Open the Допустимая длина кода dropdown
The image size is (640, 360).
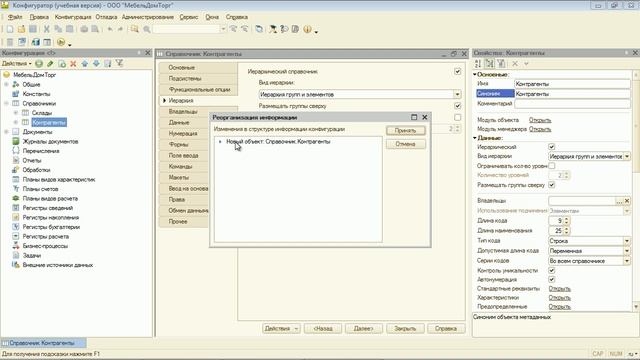click(627, 251)
